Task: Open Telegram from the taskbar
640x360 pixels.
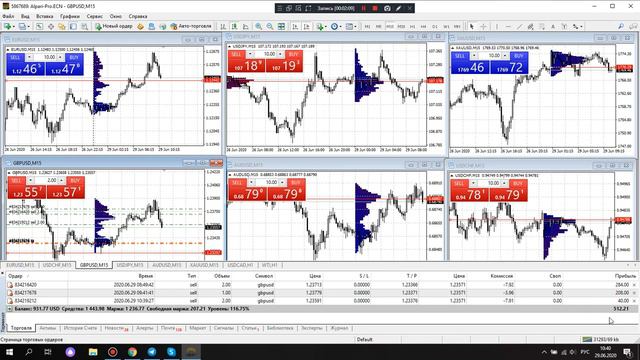Action: tap(152, 352)
